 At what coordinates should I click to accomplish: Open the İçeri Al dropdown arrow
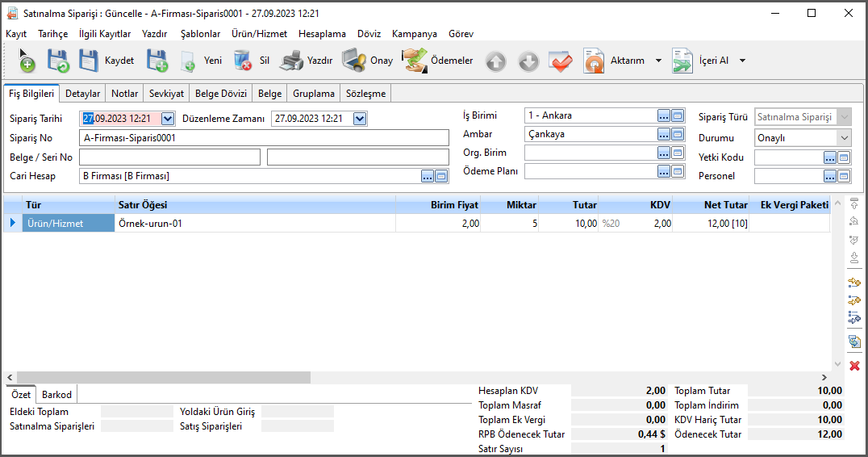[742, 61]
